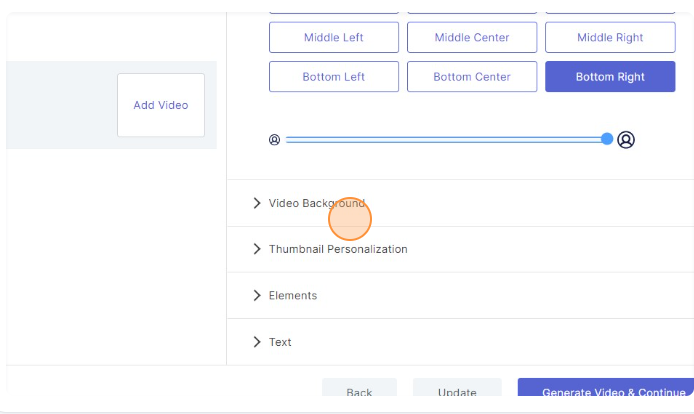Click the avatar size slider handle

pyautogui.click(x=607, y=139)
